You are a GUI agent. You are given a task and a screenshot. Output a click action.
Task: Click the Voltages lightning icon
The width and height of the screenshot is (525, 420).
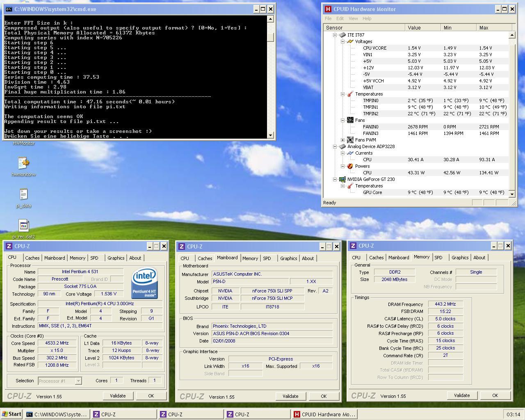tap(350, 41)
